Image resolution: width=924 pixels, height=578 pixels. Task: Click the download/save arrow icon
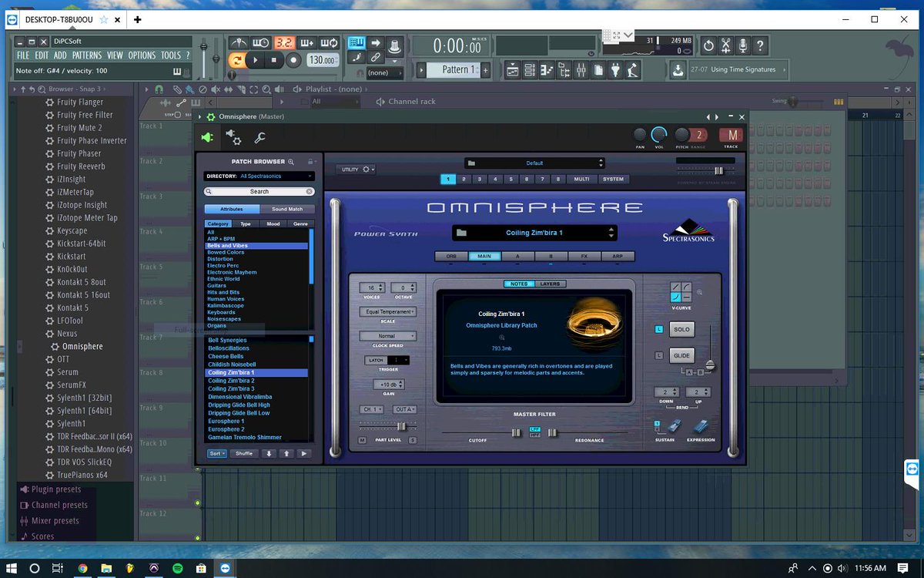677,70
